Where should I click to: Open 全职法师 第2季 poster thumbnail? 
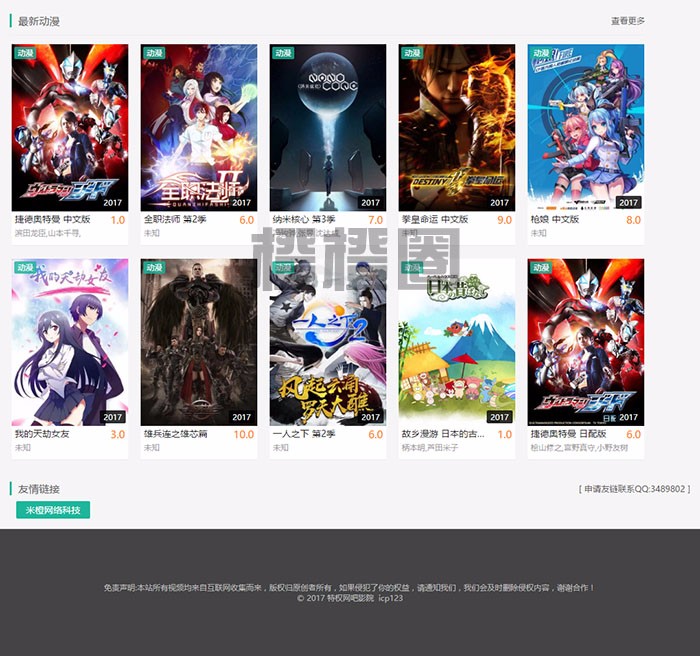pos(199,128)
